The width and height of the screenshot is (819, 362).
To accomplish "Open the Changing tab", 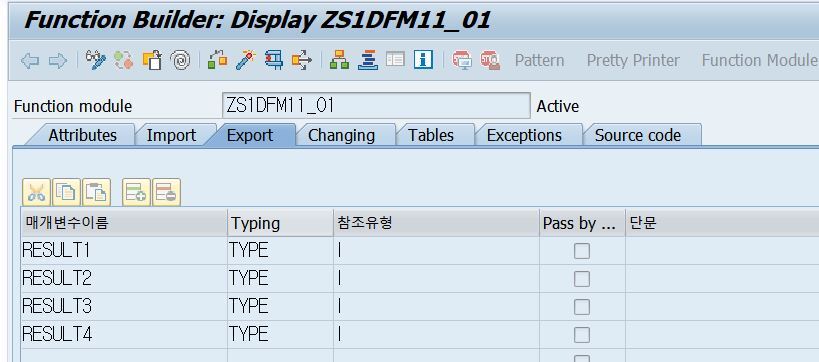I will tap(341, 135).
